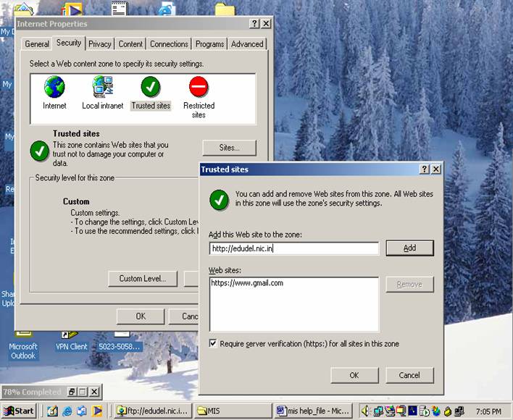Select https://www.gmail.com in Web sites list

[x=247, y=283]
